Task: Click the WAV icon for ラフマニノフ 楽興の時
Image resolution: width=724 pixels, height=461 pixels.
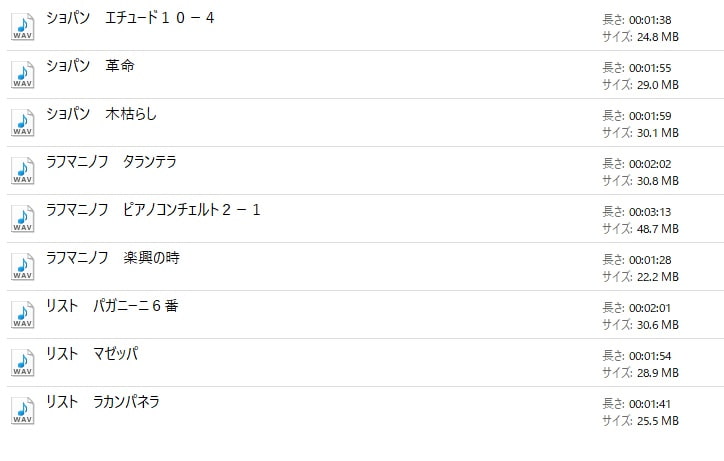Action: (22, 266)
